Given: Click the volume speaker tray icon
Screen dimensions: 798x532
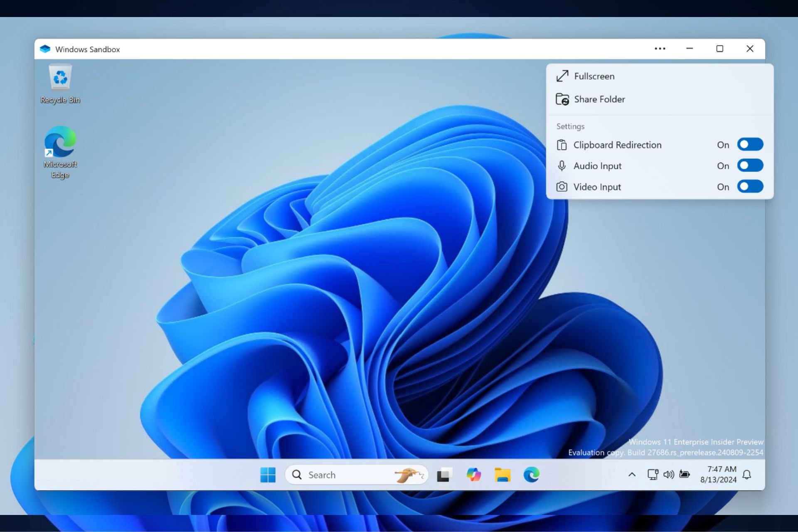Looking at the screenshot, I should click(668, 475).
